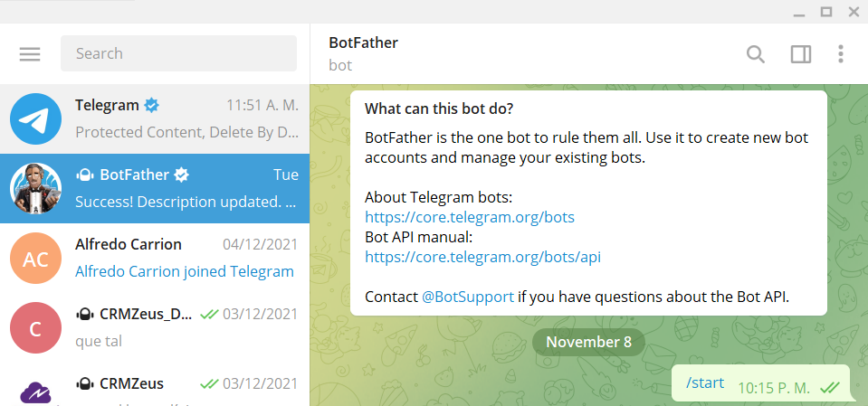Maximize the Telegram window
Image resolution: width=868 pixels, height=406 pixels.
click(825, 11)
